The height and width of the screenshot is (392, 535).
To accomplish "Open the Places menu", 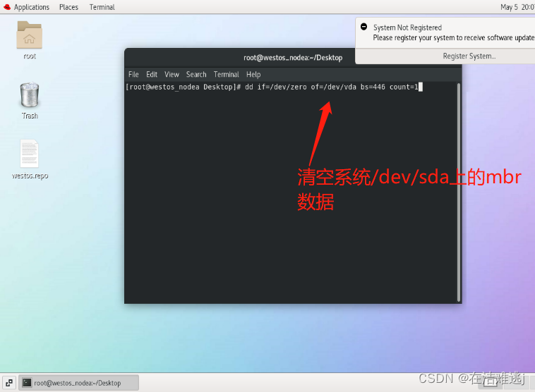I will [68, 7].
